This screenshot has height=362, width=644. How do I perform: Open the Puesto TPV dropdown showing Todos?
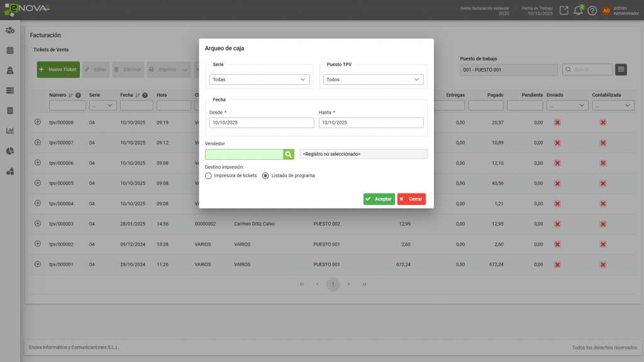(x=373, y=79)
